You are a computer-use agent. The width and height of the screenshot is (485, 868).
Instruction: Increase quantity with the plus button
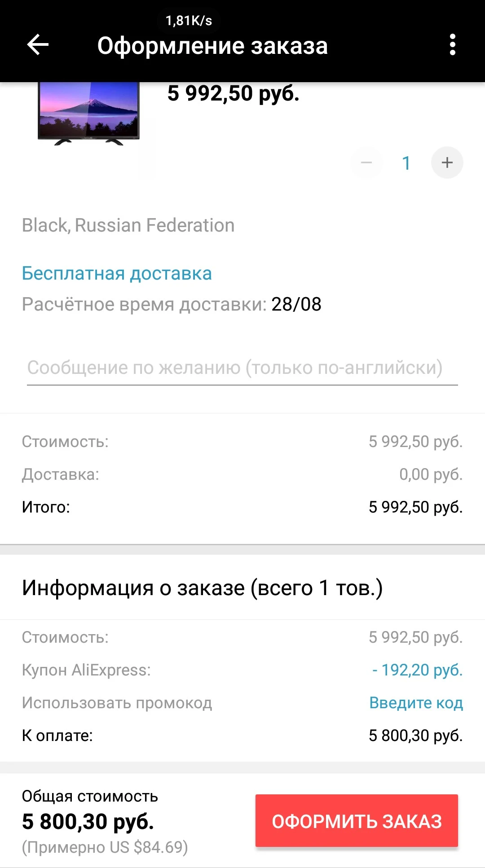(447, 162)
